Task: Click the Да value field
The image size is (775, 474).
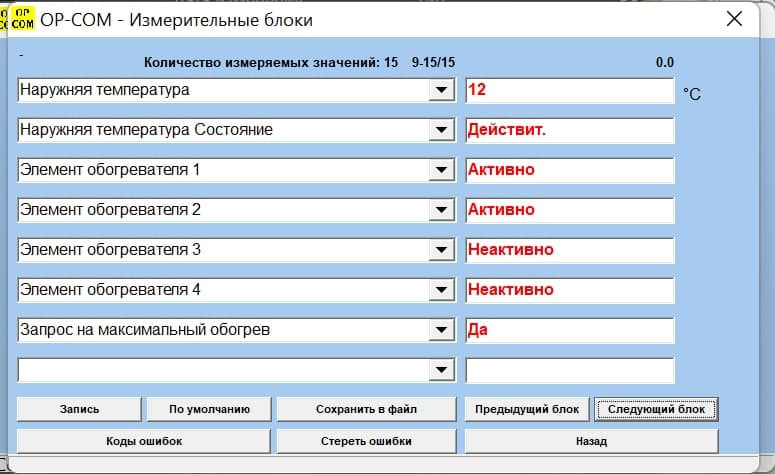Action: pos(570,331)
